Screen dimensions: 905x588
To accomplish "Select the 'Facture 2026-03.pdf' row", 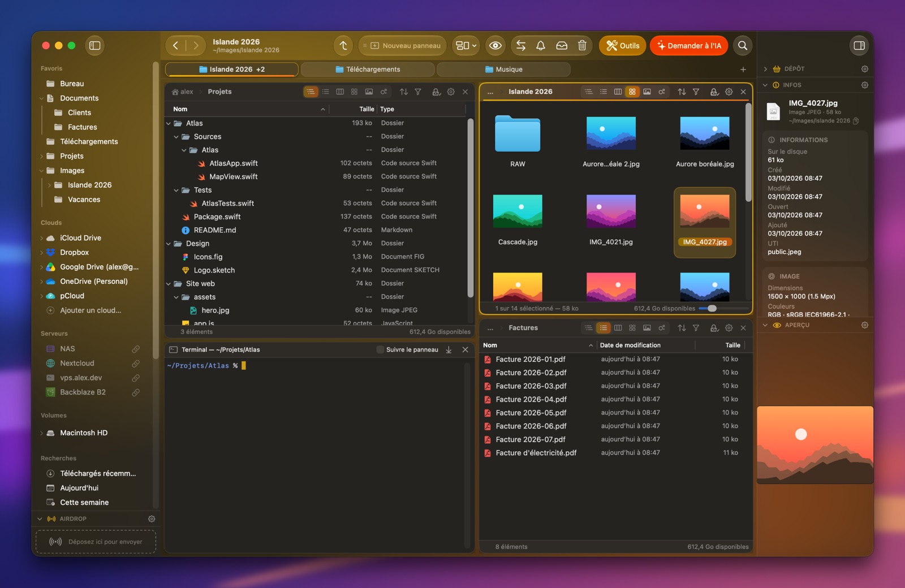I will tap(615, 386).
